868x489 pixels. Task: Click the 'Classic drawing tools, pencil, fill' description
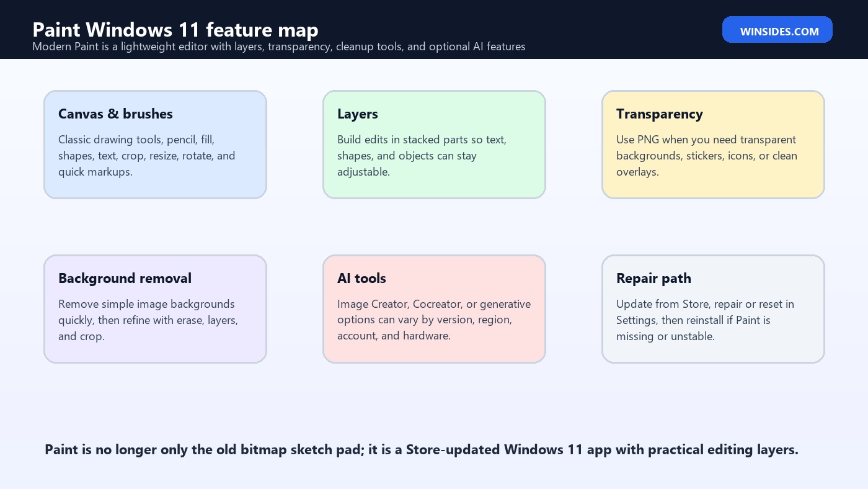(147, 156)
